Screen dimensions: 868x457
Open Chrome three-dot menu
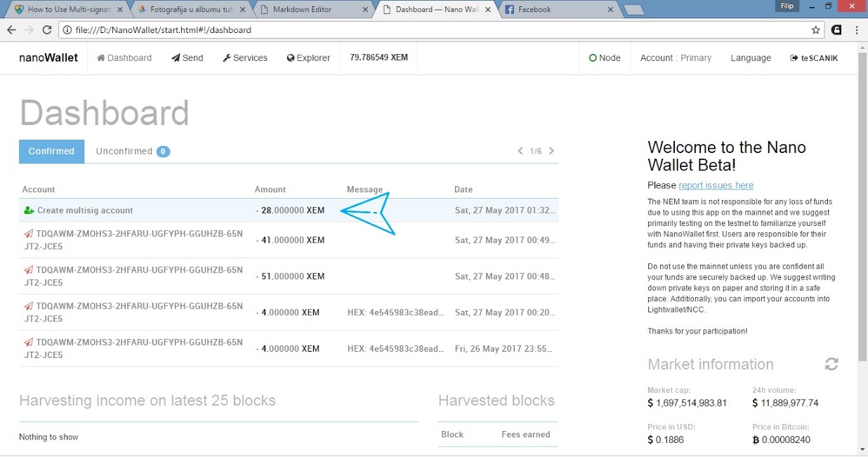[x=857, y=30]
